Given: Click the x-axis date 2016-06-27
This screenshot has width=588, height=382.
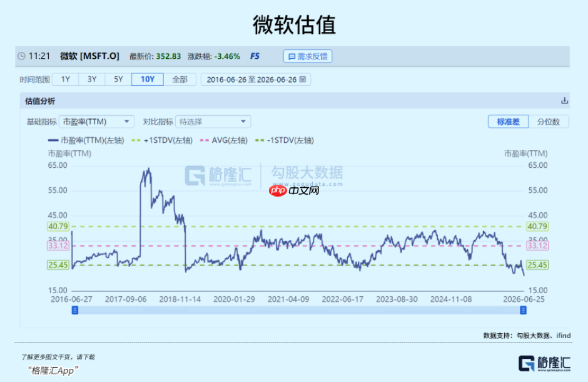Looking at the screenshot, I should tap(71, 299).
